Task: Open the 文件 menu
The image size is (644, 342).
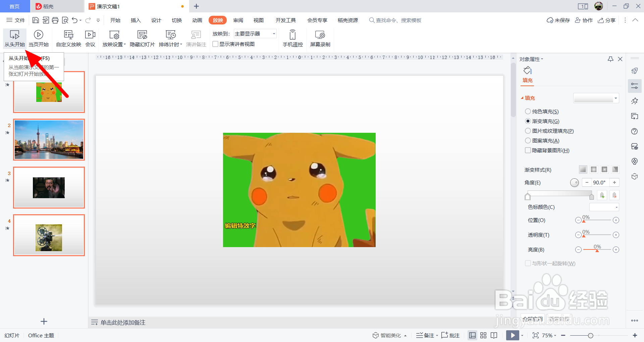Action: click(x=16, y=20)
